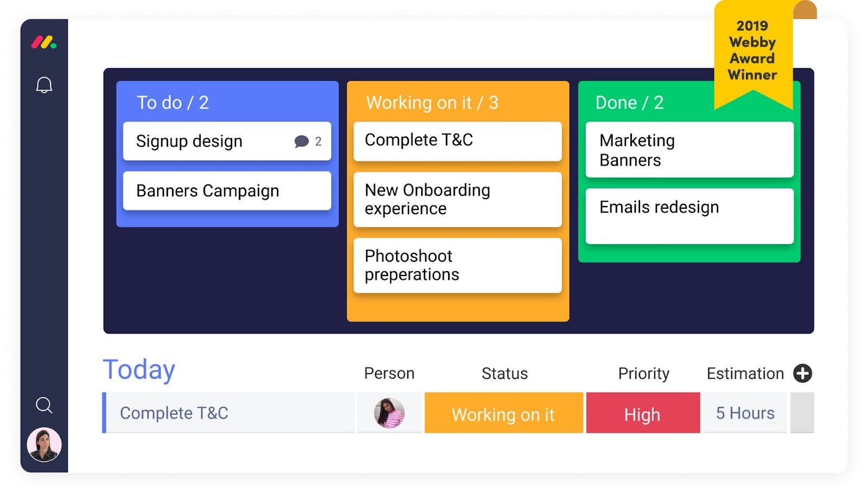This screenshot has width=868, height=488.
Task: Switch to the Today section
Action: point(138,369)
